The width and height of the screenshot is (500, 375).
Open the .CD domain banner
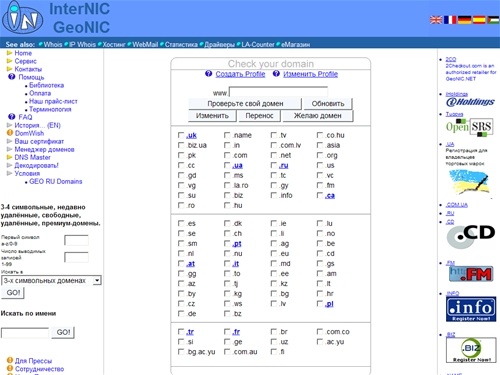click(x=471, y=236)
